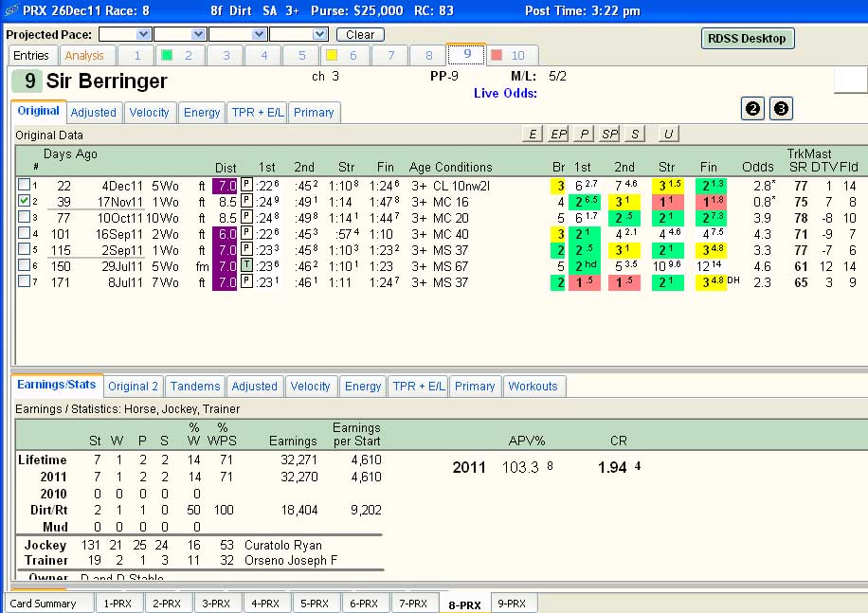Click the boxed P icon in the 16Sep11 row
The image size is (868, 613).
point(246,233)
